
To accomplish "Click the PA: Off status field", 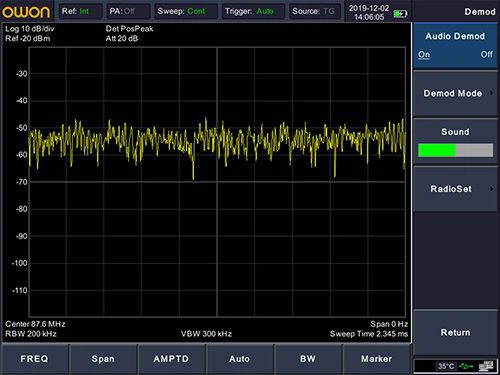I will (x=128, y=11).
